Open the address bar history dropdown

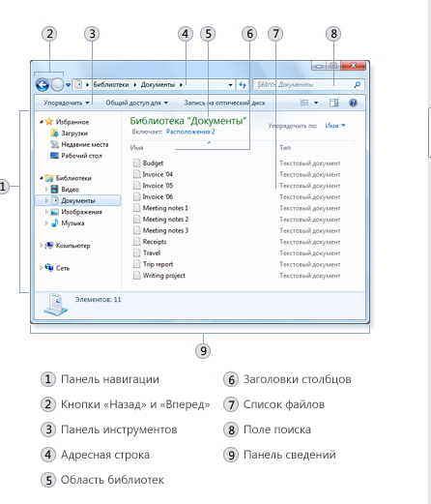230,85
